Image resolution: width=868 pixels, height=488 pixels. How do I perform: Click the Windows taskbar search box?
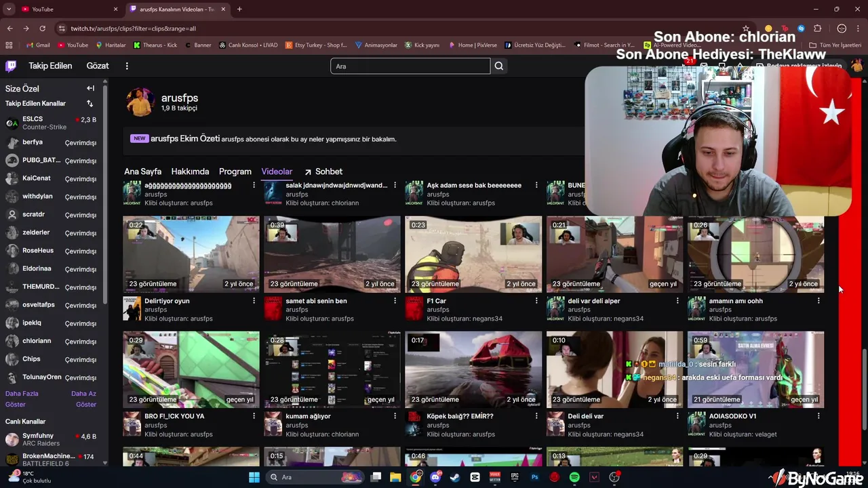coord(315,477)
